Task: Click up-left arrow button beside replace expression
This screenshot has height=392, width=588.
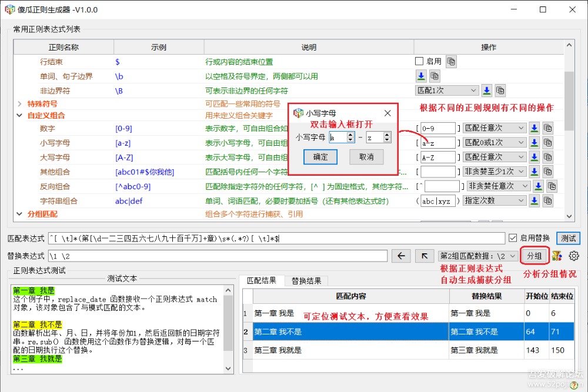Action: [x=423, y=256]
